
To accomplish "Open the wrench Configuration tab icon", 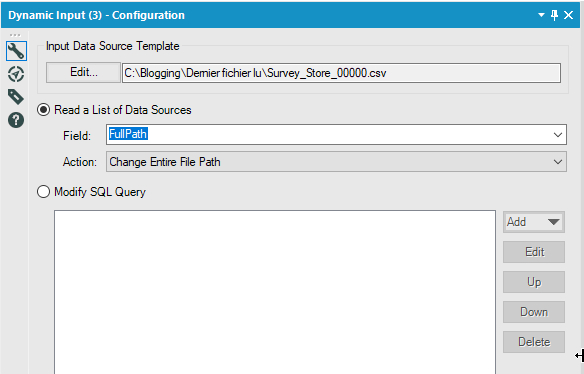I will [16, 51].
